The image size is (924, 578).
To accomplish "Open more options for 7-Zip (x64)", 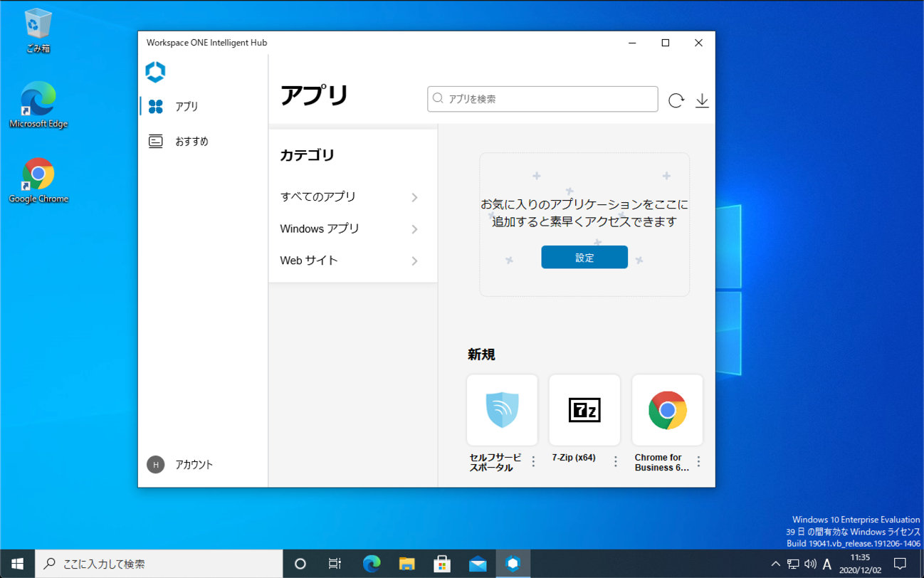I will tap(616, 462).
